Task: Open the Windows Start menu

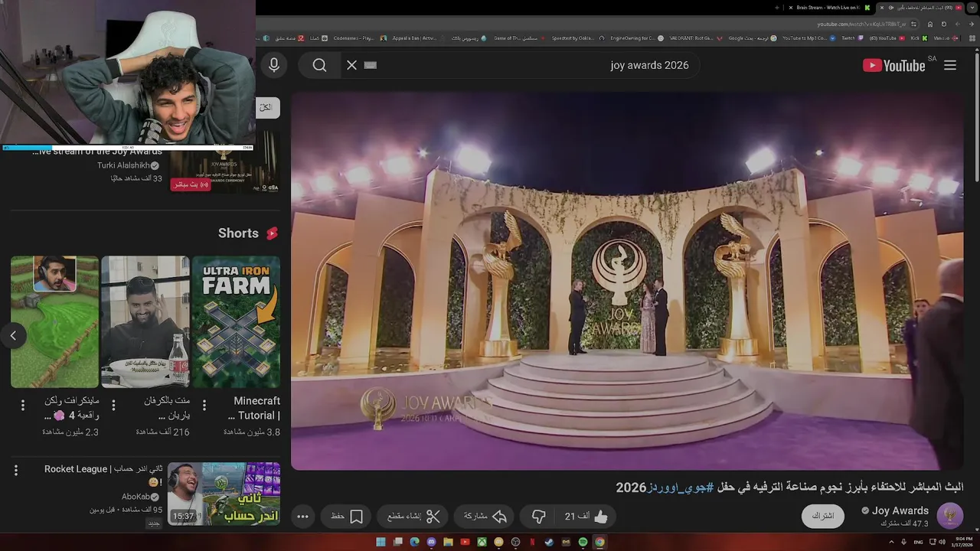Action: click(x=381, y=542)
